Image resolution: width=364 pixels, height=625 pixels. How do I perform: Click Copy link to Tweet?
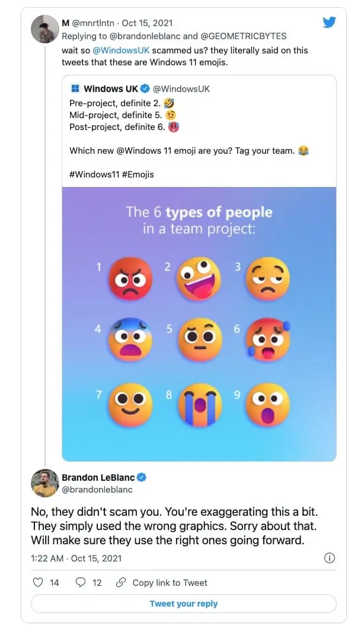tap(170, 582)
